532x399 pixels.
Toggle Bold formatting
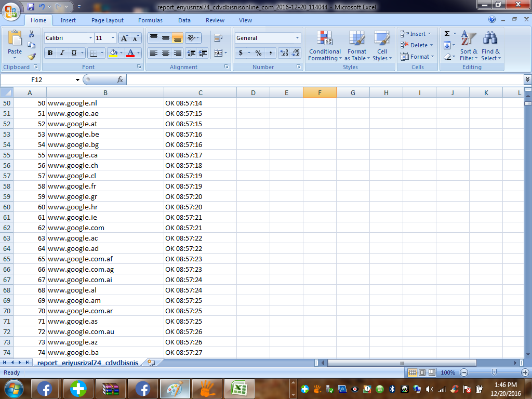click(50, 53)
